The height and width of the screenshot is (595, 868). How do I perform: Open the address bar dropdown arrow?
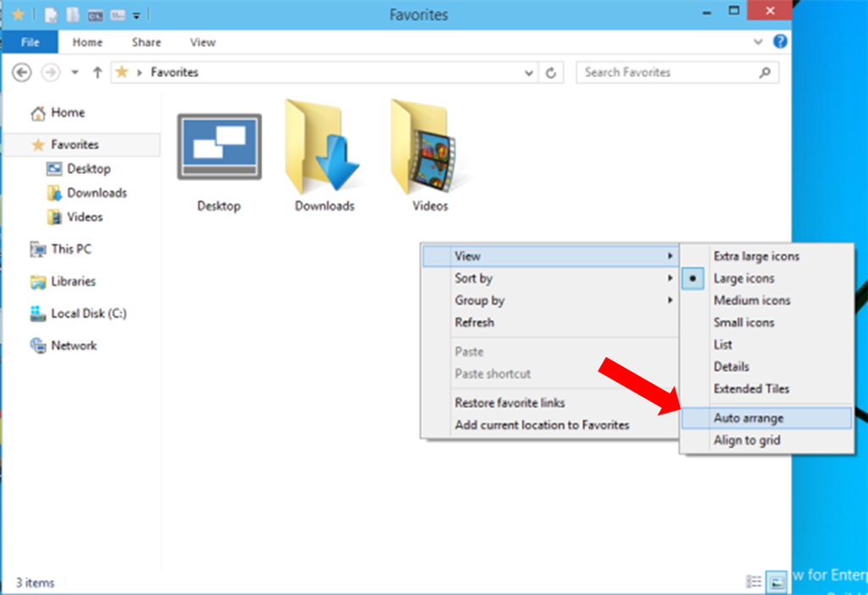[x=528, y=72]
